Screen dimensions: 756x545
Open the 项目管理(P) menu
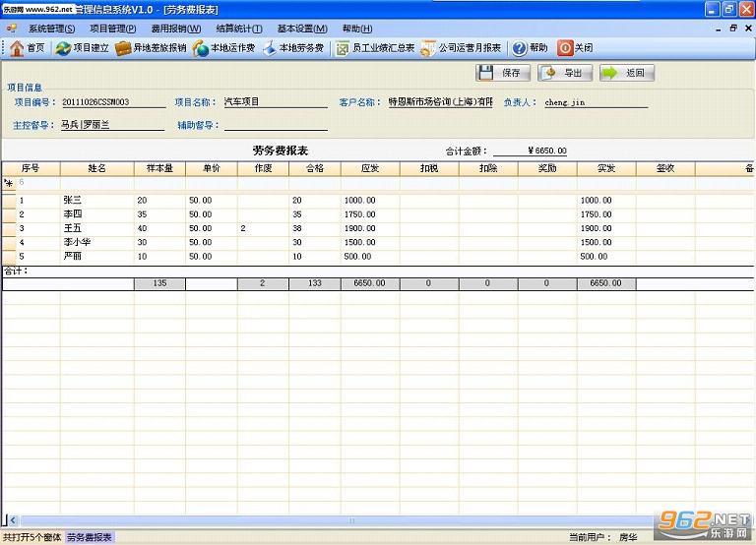[x=113, y=29]
